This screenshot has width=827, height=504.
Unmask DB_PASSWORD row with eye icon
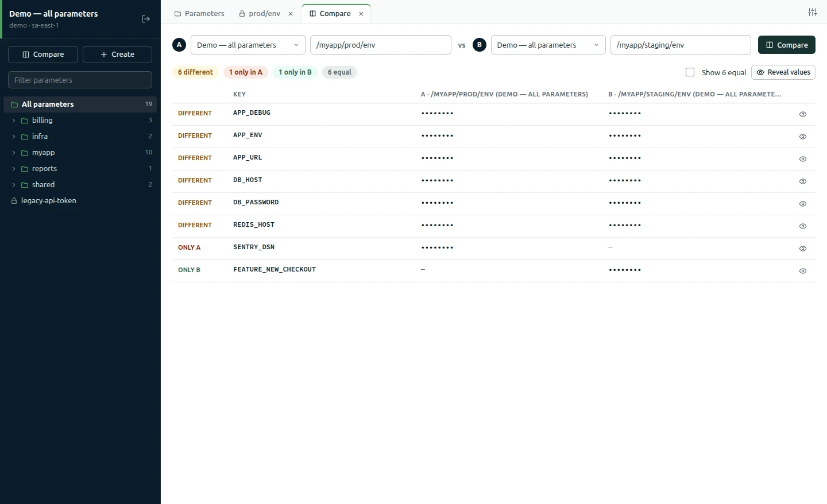click(803, 204)
